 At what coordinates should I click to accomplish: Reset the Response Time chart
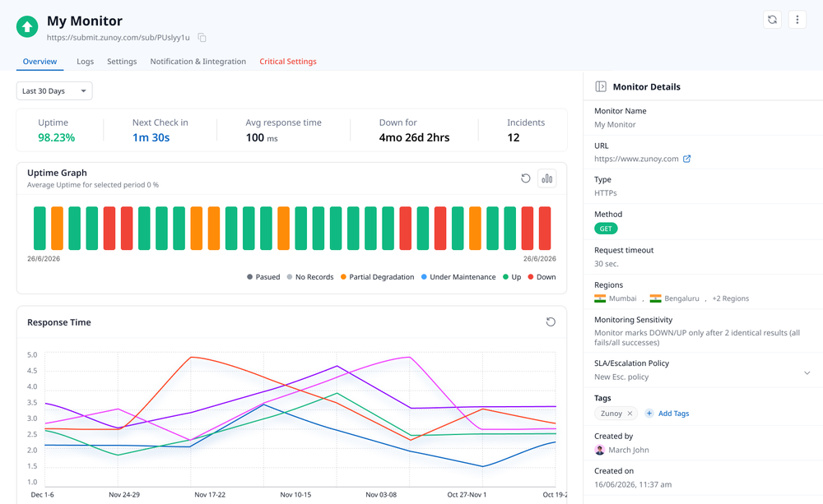(551, 322)
